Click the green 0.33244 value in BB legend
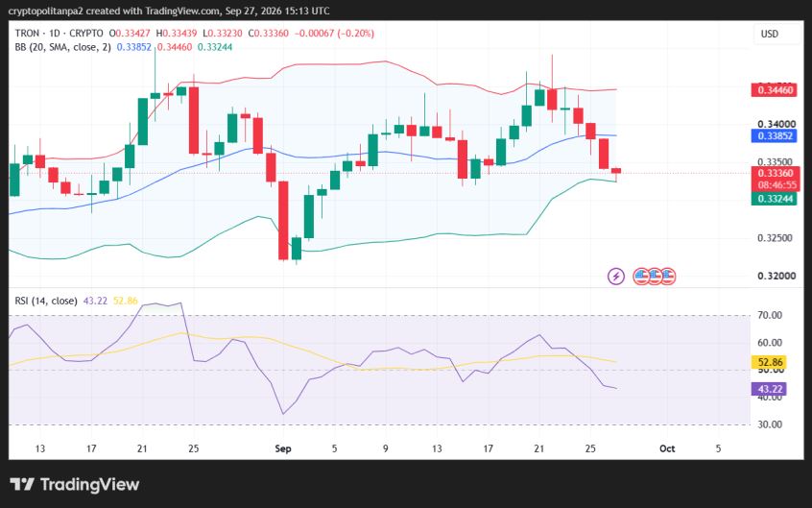This screenshot has height=508, width=812. tap(215, 47)
